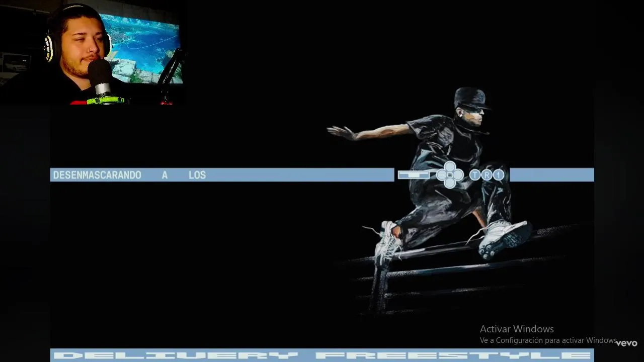This screenshot has width=644, height=362.
Task: Click the left circle of the D-pad graphic
Action: [442, 175]
